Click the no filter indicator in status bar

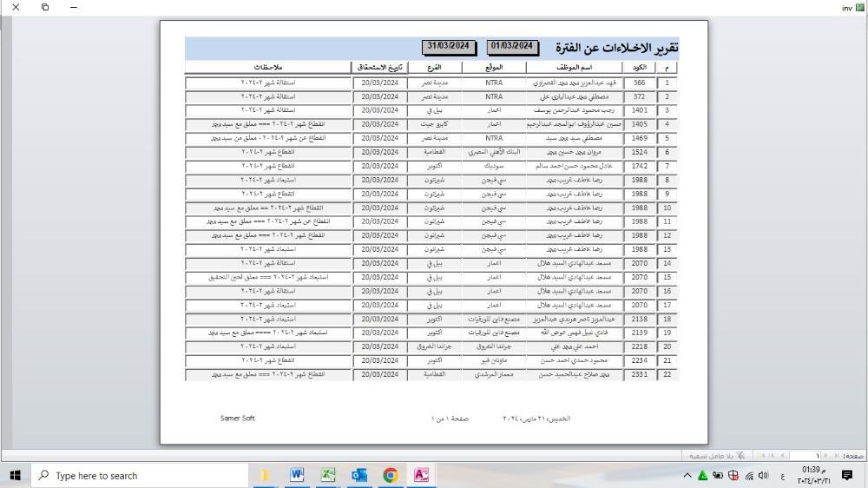pos(716,456)
